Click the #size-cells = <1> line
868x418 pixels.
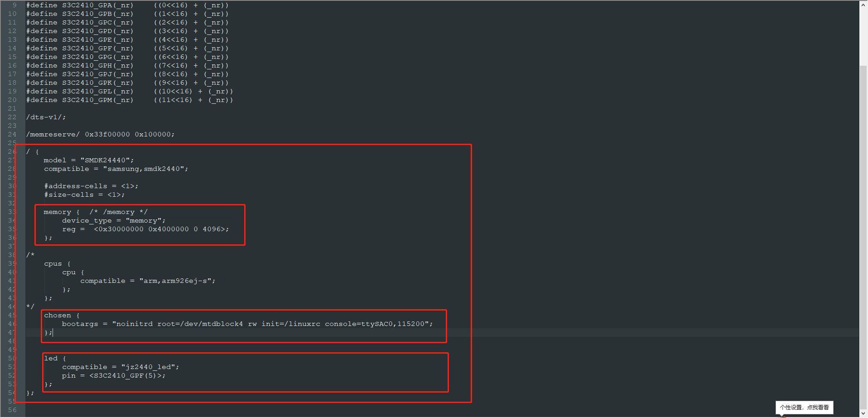84,195
